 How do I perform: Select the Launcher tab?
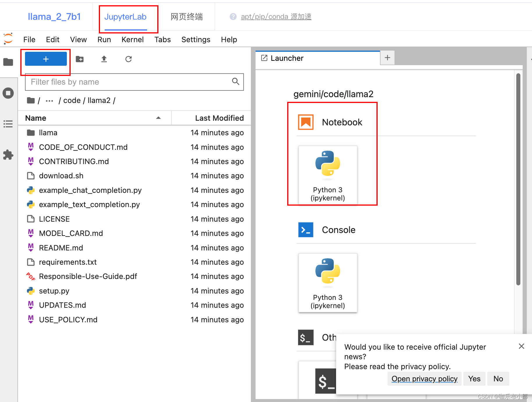317,58
